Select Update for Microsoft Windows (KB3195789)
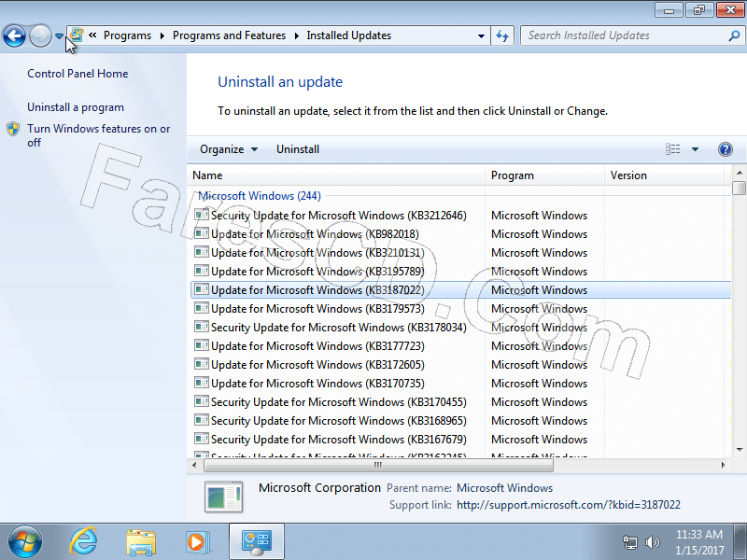The image size is (747, 560). tap(460, 272)
